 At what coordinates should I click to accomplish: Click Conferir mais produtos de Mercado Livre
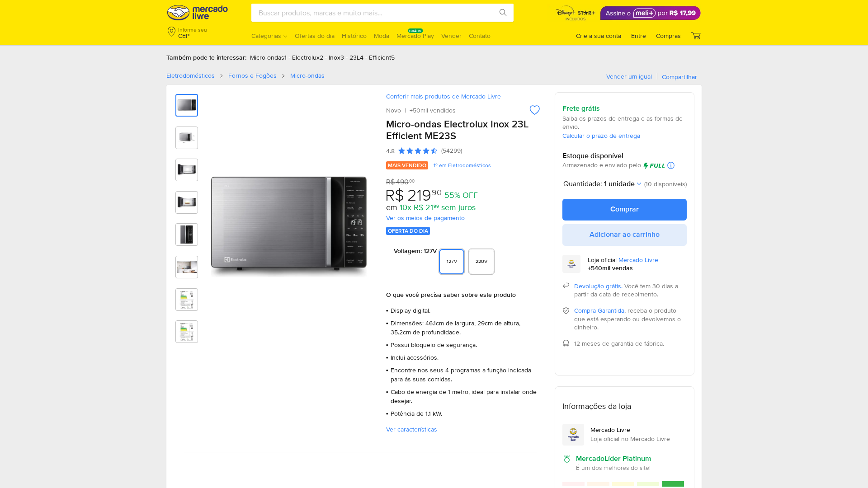point(443,97)
